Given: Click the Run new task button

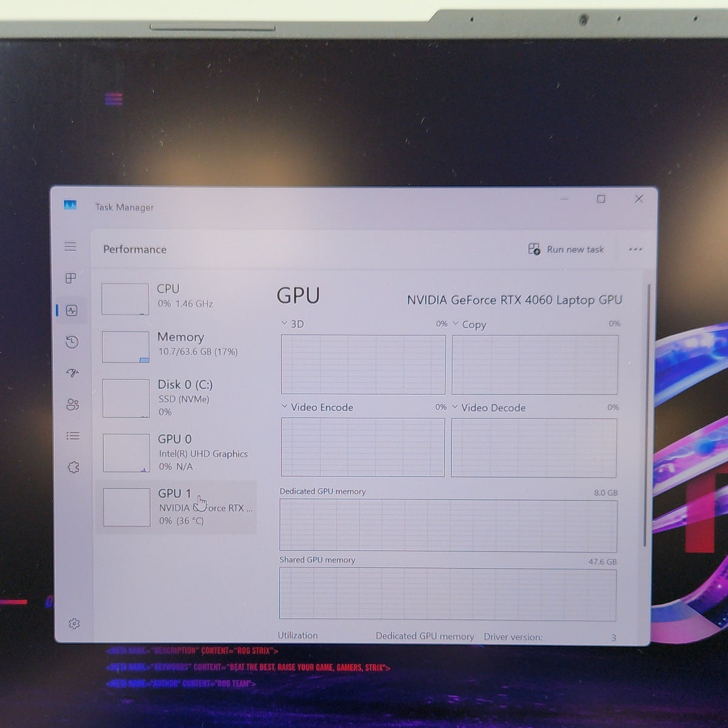Looking at the screenshot, I should click(566, 249).
